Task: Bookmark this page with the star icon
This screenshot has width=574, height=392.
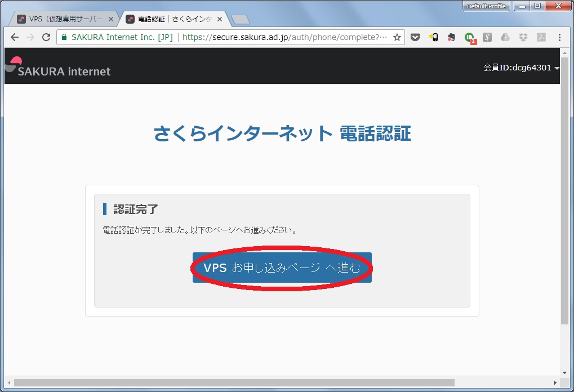Action: coord(397,37)
